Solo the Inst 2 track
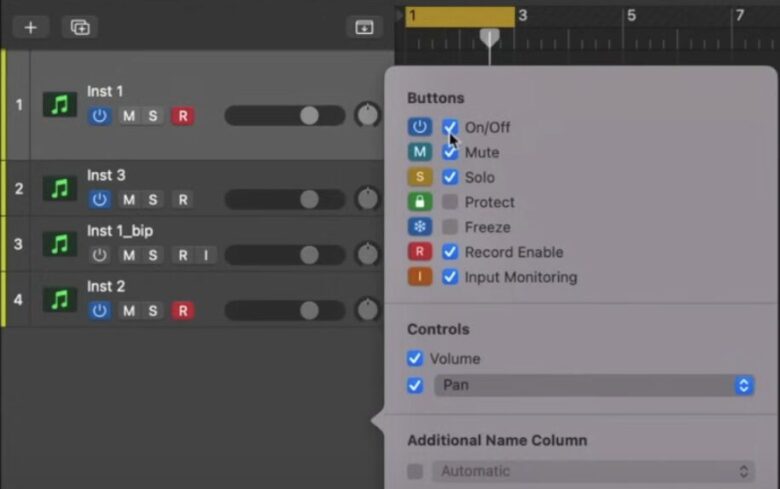This screenshot has width=780, height=489. point(153,311)
